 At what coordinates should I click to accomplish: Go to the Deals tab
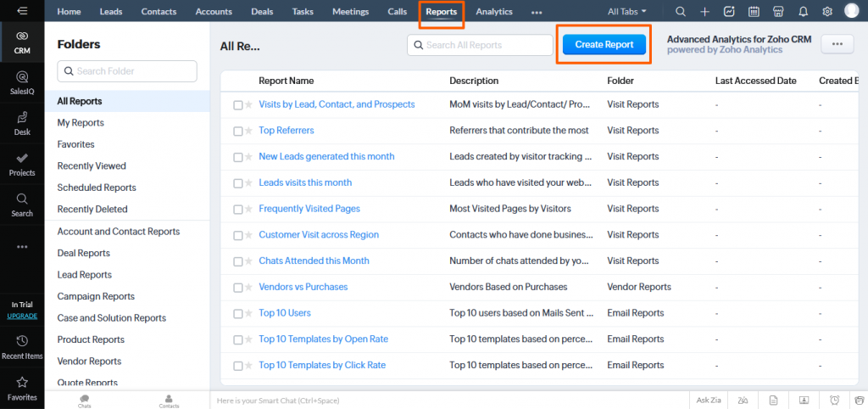(x=263, y=11)
